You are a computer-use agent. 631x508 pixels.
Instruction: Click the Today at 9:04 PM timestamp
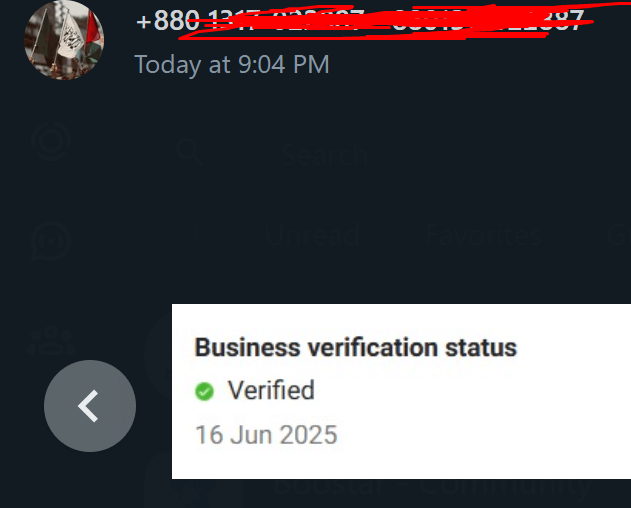click(232, 64)
